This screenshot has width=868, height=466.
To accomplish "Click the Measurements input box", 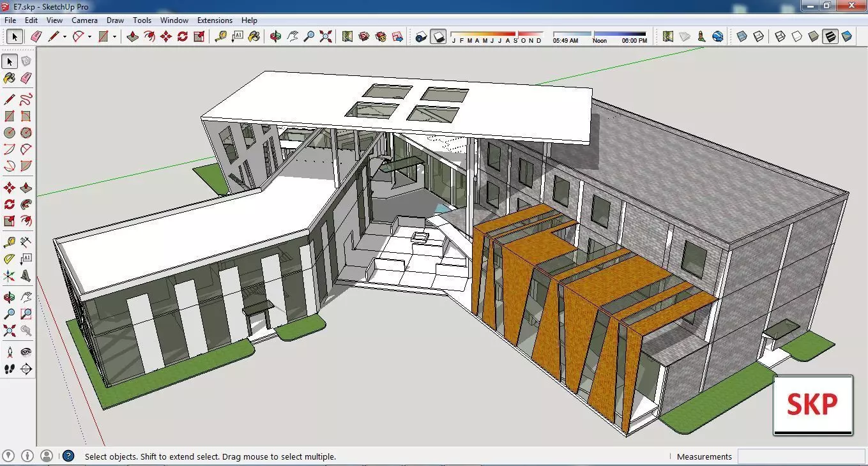I will pos(802,456).
